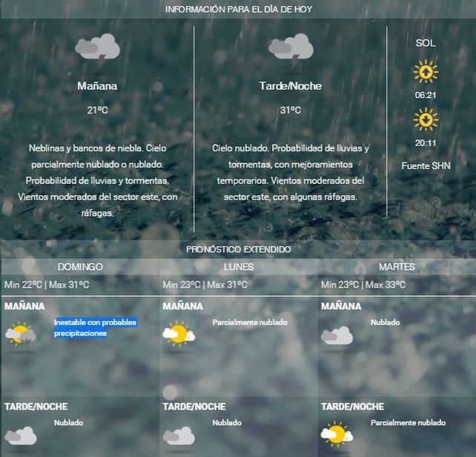This screenshot has width=476, height=457.
Task: Click the 'Cielo nublado. Probabilidad de lluvias' description
Action: click(291, 172)
